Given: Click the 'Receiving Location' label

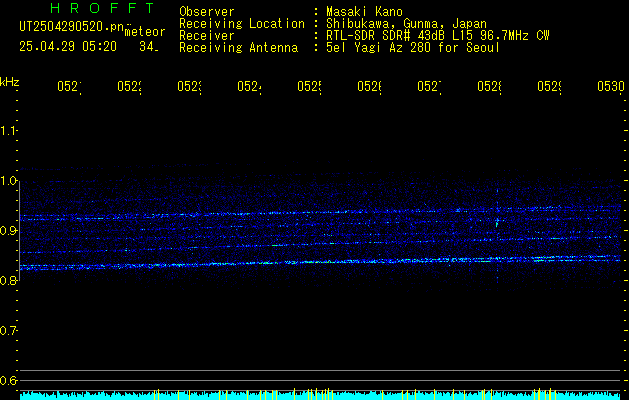Looking at the screenshot, I should pos(242,24).
